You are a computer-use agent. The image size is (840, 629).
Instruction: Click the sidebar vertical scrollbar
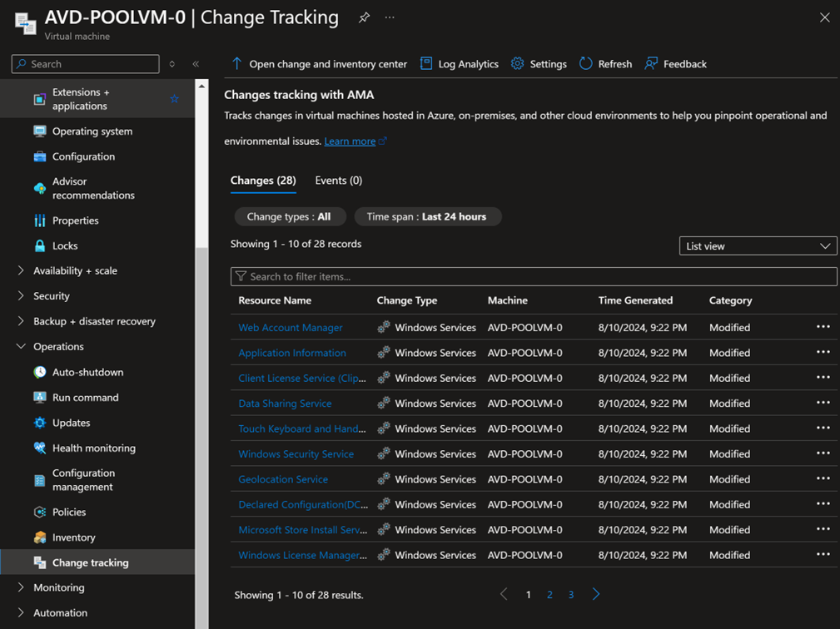[x=201, y=354]
